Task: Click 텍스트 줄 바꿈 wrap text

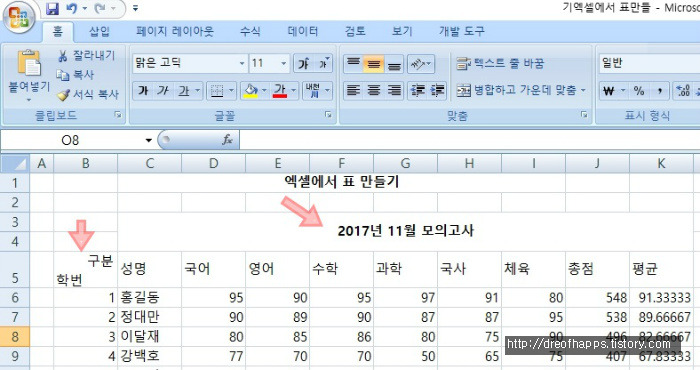Action: pos(500,63)
